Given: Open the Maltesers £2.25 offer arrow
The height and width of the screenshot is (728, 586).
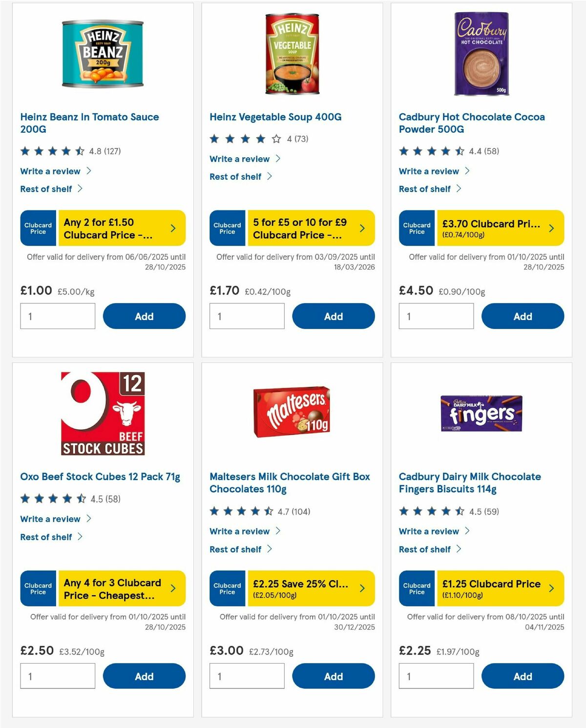Looking at the screenshot, I should [362, 588].
